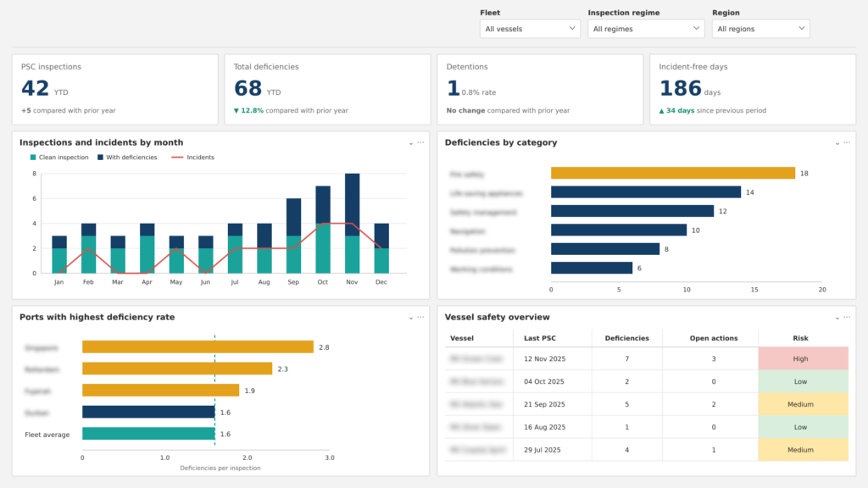Open the ellipsis menu on Ports deficiency rate panel
This screenshot has width=868, height=488.
tap(420, 318)
